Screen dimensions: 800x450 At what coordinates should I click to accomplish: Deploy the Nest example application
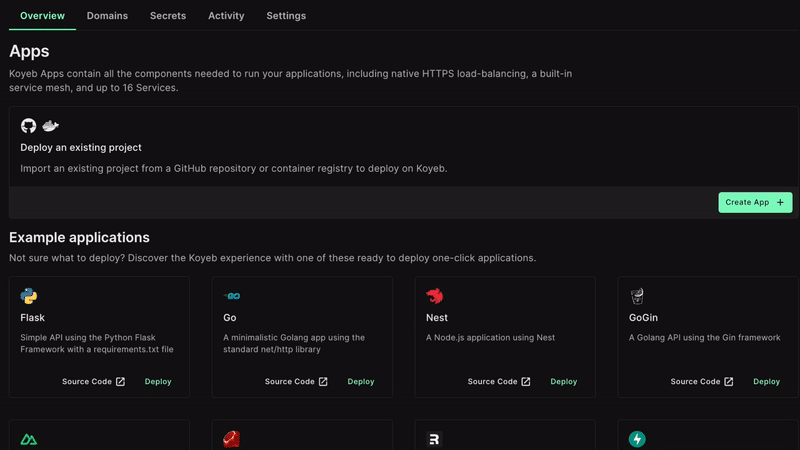click(563, 382)
